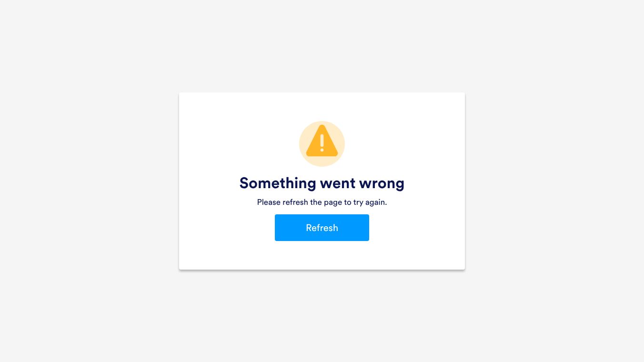Click the dot of the exclamation mark
The height and width of the screenshot is (362, 644).
click(x=322, y=150)
